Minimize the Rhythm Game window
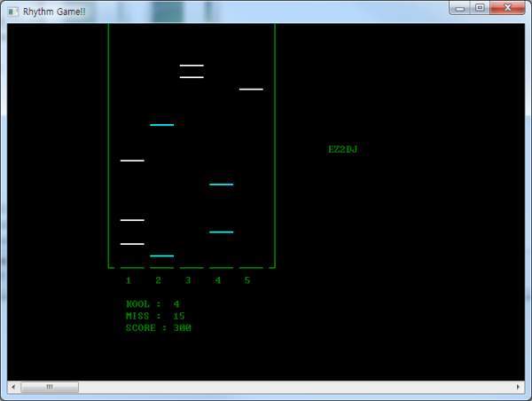This screenshot has height=401, width=532. point(459,8)
